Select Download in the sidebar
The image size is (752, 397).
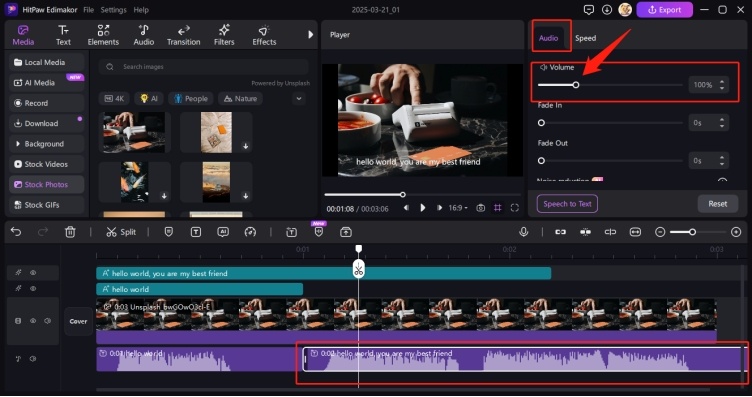pyautogui.click(x=47, y=123)
